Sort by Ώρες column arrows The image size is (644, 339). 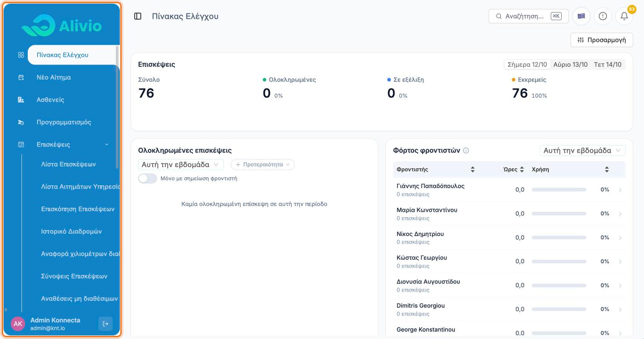coord(522,169)
